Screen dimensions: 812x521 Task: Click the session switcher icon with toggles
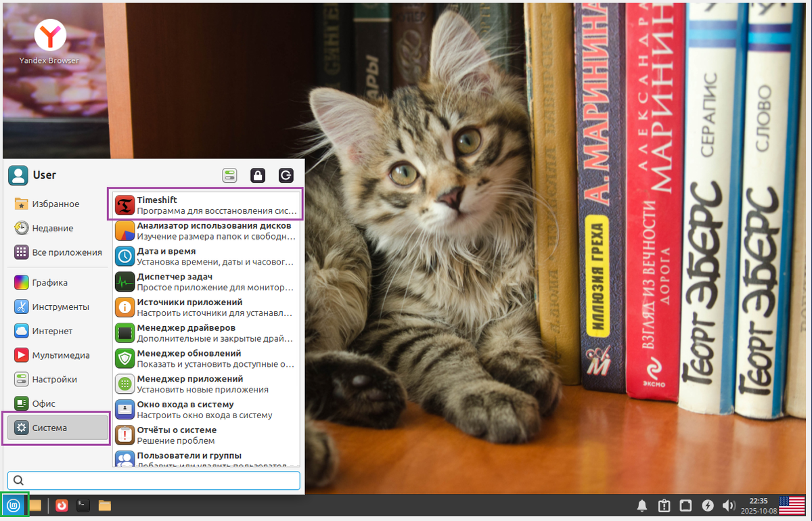[229, 175]
